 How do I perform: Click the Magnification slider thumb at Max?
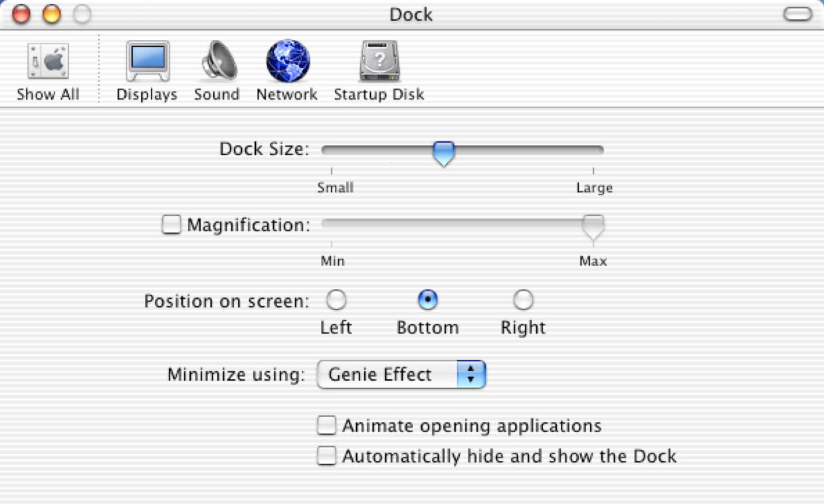tap(593, 226)
